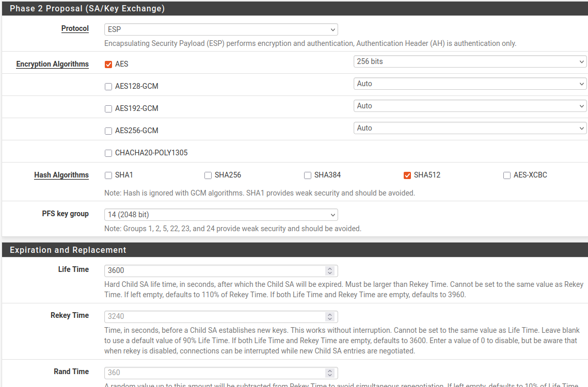Enable the SHA384 hash algorithm
This screenshot has height=387, width=588.
point(307,175)
